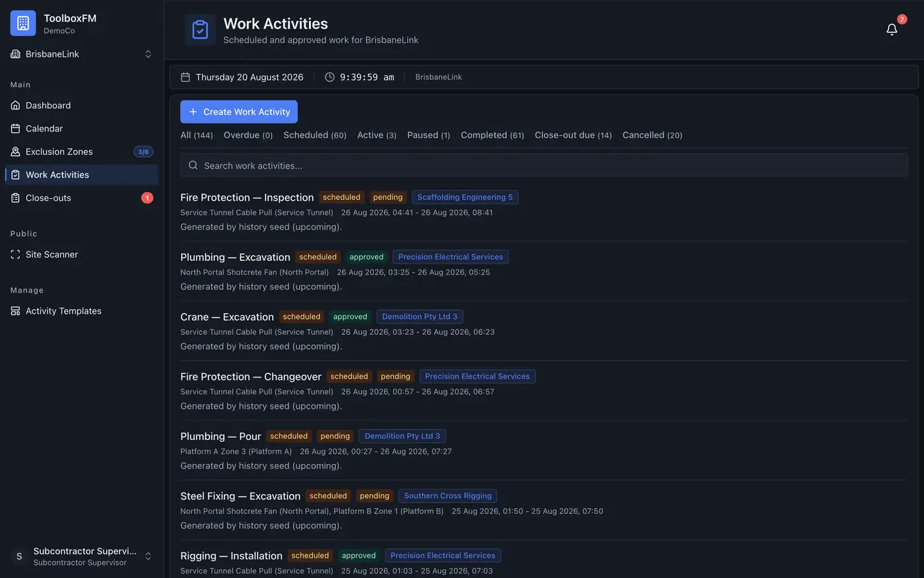Click the Scaffolding Engineering 5 tag

[465, 197]
